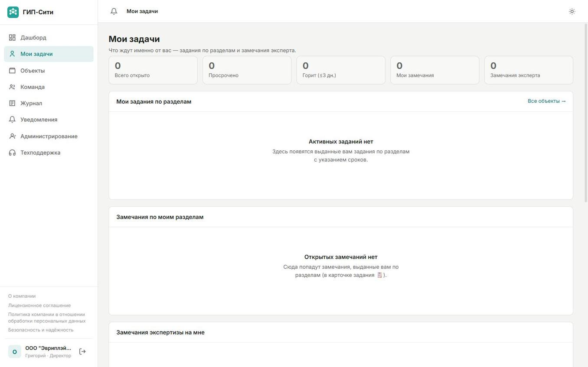This screenshot has height=367, width=588.
Task: Click the Активных заданий нет message
Action: click(341, 142)
